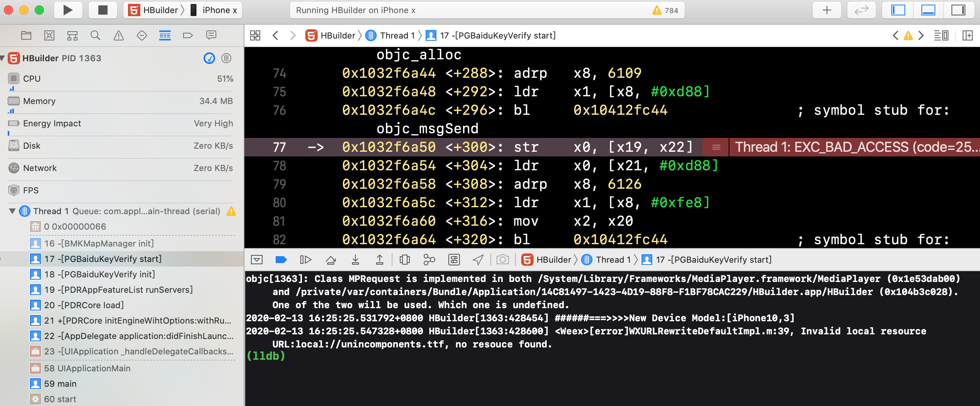Click the Stop button in the toolbar
The height and width of the screenshot is (406, 980).
103,10
